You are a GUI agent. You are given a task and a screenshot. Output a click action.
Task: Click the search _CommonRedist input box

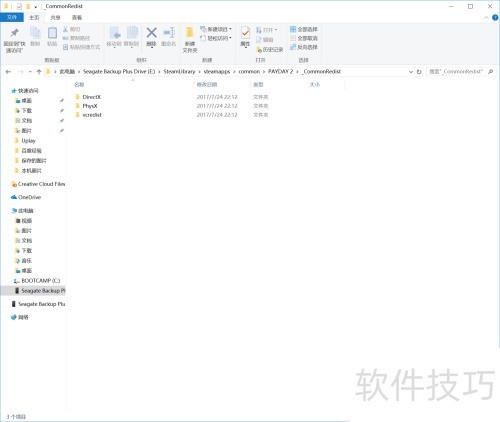(457, 72)
